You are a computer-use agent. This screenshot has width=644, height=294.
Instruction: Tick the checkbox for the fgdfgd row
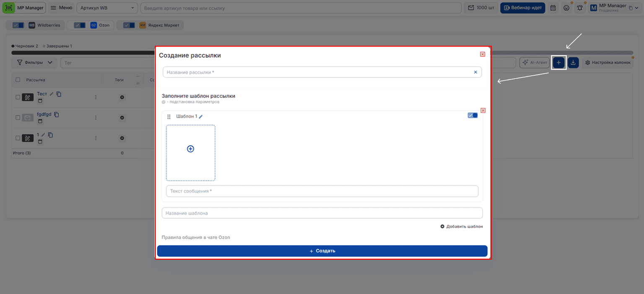tap(18, 118)
